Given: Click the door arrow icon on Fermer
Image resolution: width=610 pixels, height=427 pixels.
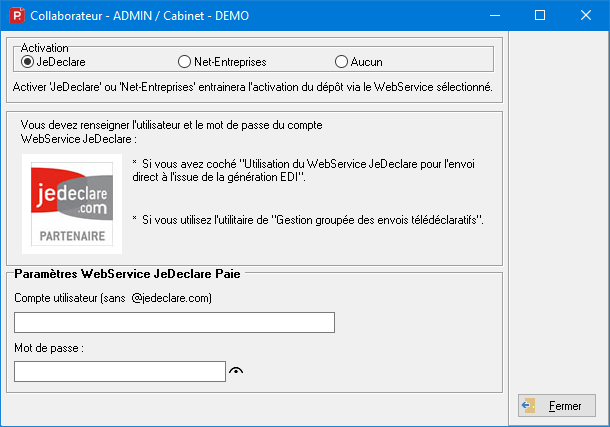Looking at the screenshot, I should (x=530, y=406).
